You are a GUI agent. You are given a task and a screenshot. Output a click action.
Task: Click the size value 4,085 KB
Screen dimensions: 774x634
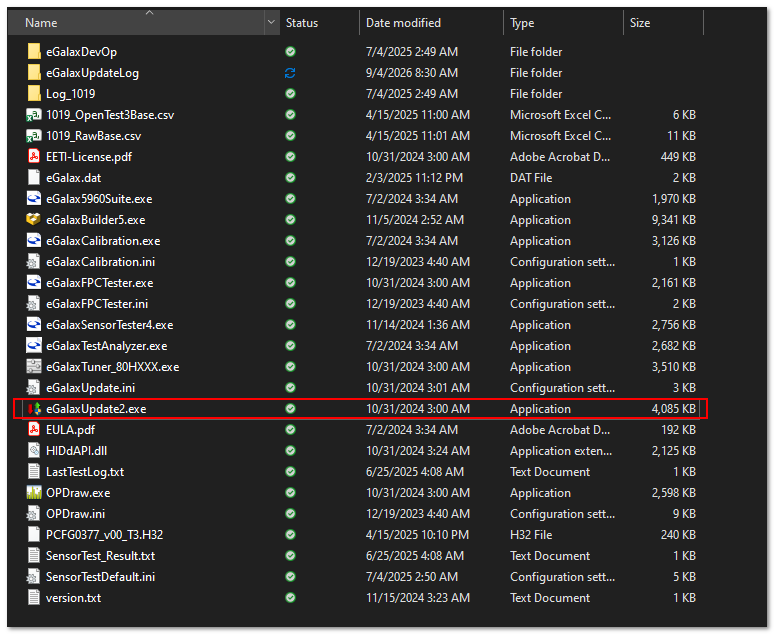point(673,409)
